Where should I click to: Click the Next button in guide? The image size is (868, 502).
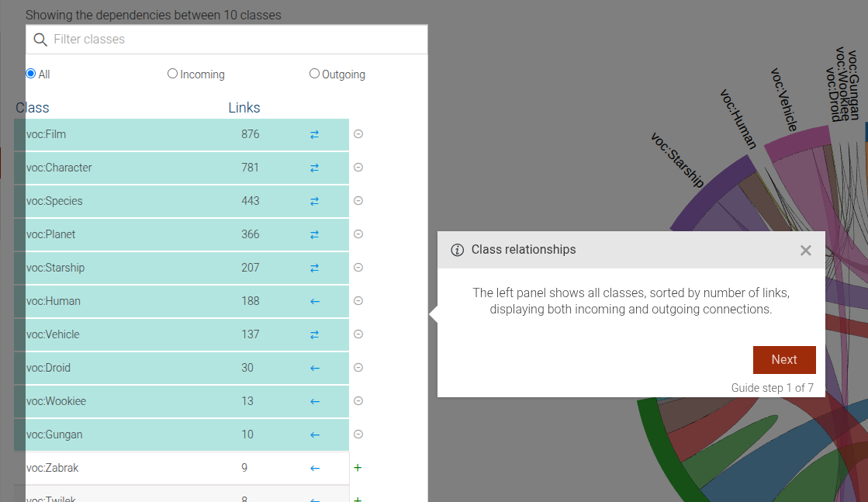[783, 360]
